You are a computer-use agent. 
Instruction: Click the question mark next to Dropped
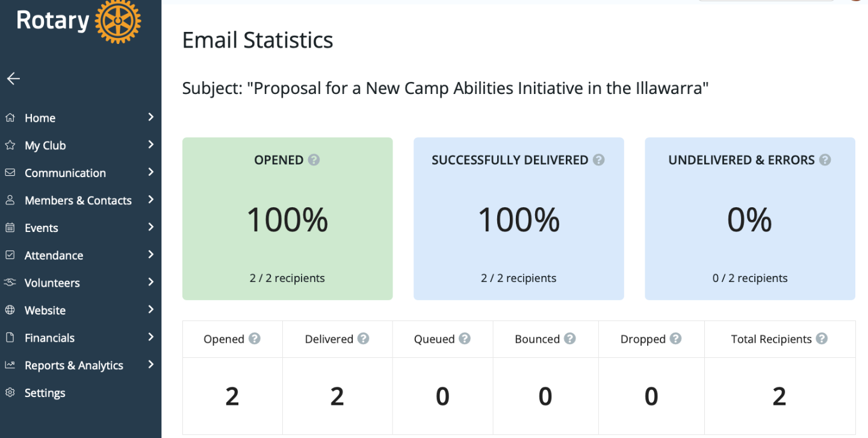(x=675, y=339)
